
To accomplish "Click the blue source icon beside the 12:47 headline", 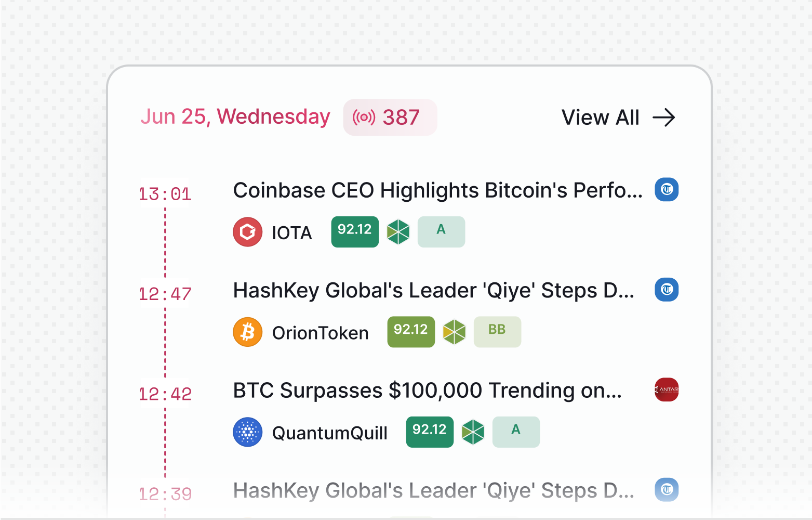I will tap(667, 290).
